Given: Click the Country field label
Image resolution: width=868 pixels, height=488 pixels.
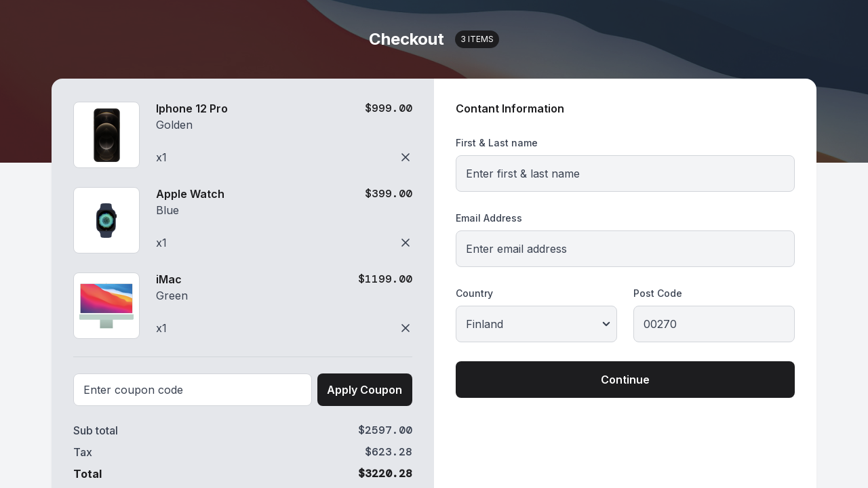Looking at the screenshot, I should click(x=474, y=293).
